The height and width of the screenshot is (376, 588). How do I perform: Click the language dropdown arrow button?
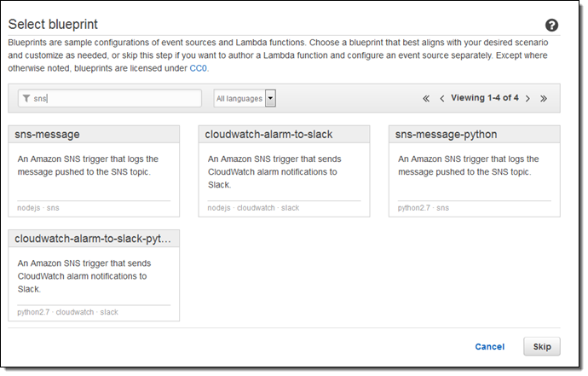(x=270, y=98)
